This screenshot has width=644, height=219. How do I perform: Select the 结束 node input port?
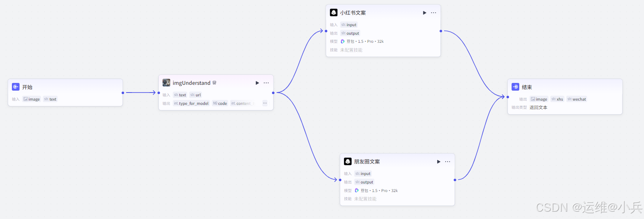tap(508, 97)
